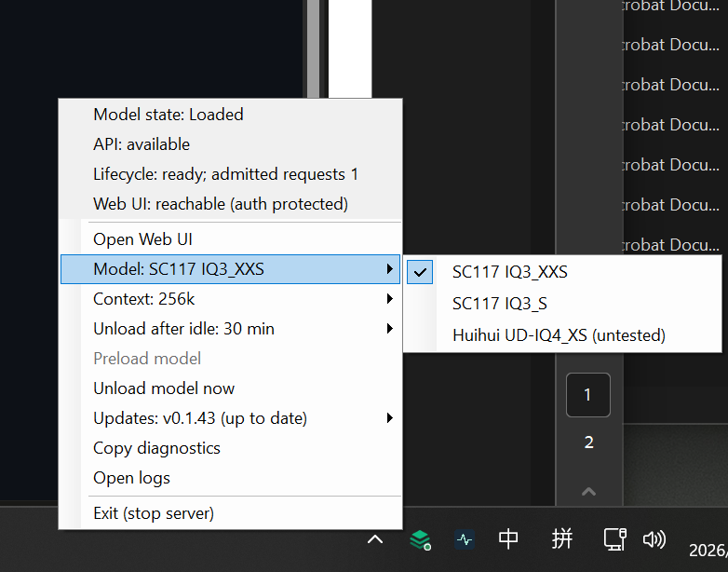Click the up chevron below page numbers
The width and height of the screenshot is (728, 572).
588,491
